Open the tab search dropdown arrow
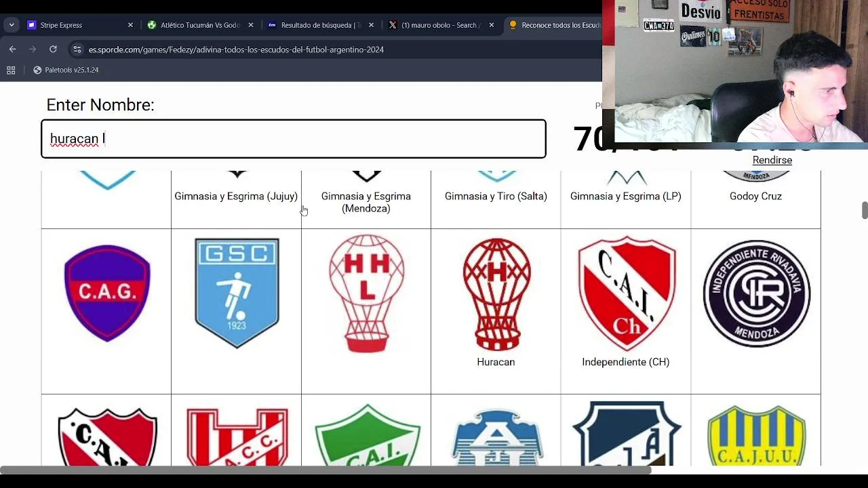This screenshot has height=488, width=868. (12, 25)
